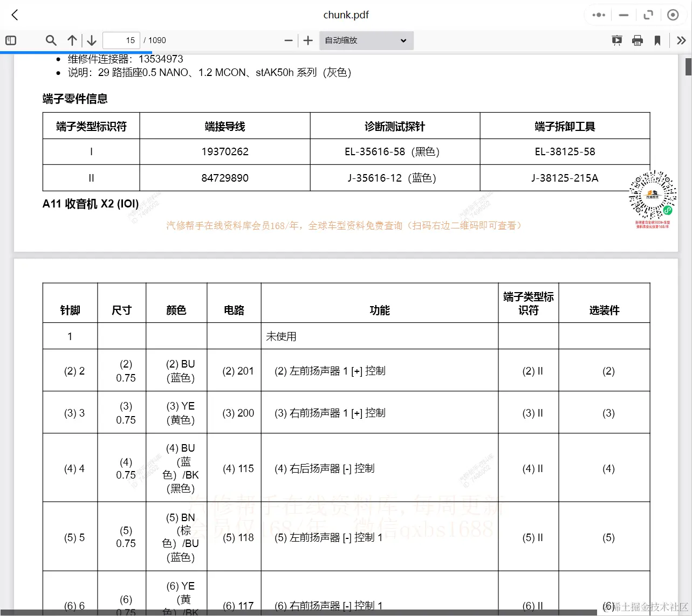Print the document via printer icon
Screen dimensions: 692x616
click(638, 40)
